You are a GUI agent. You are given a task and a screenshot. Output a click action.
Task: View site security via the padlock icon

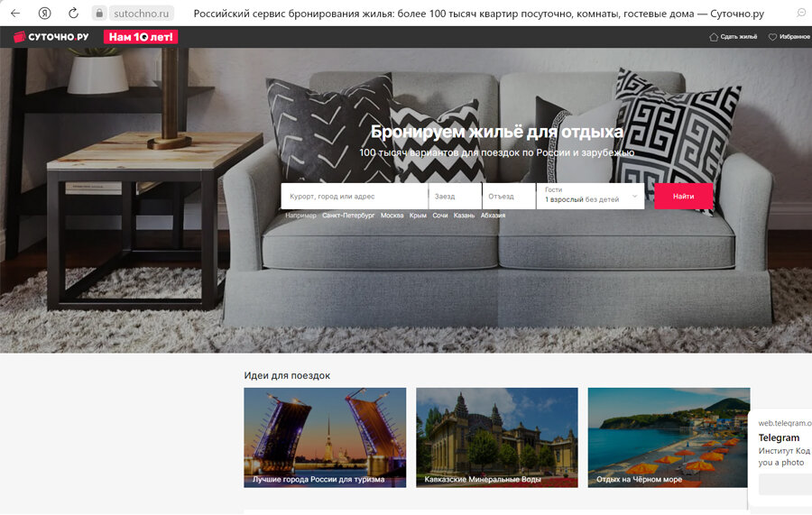click(99, 13)
